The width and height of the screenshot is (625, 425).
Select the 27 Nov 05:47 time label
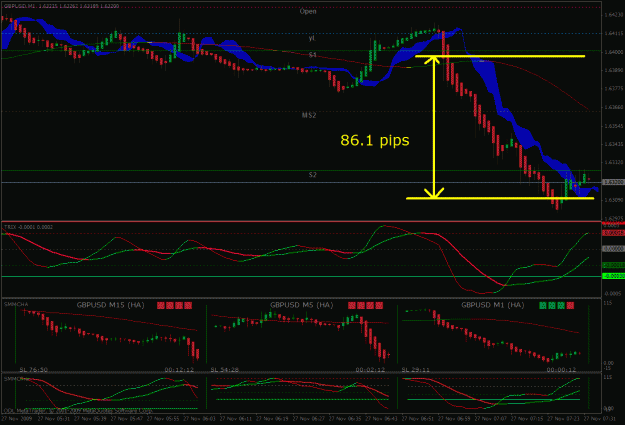click(127, 419)
